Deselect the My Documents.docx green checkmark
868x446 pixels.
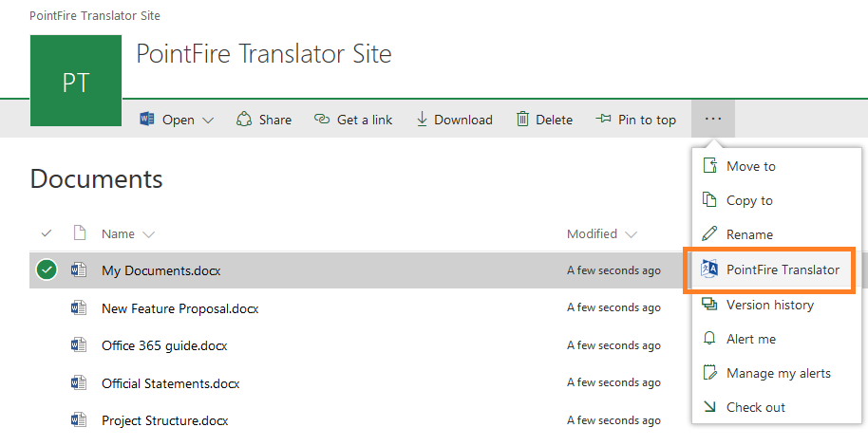[x=47, y=270]
